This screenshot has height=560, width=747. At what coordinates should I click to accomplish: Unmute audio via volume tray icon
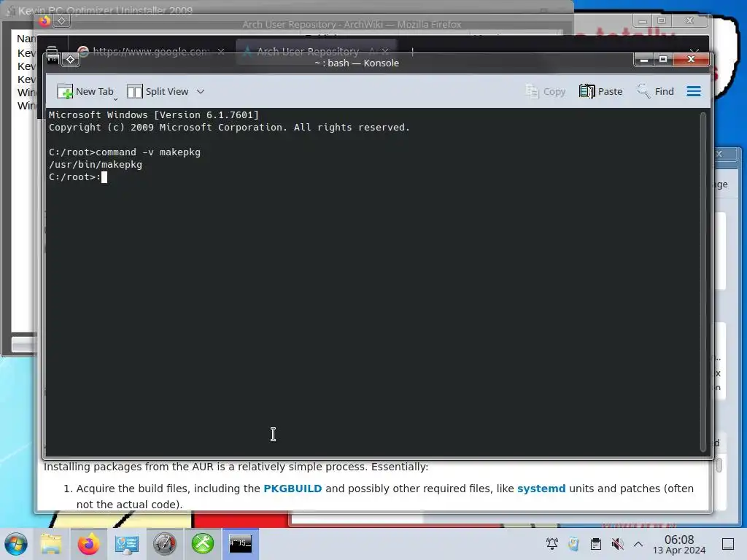pyautogui.click(x=617, y=544)
